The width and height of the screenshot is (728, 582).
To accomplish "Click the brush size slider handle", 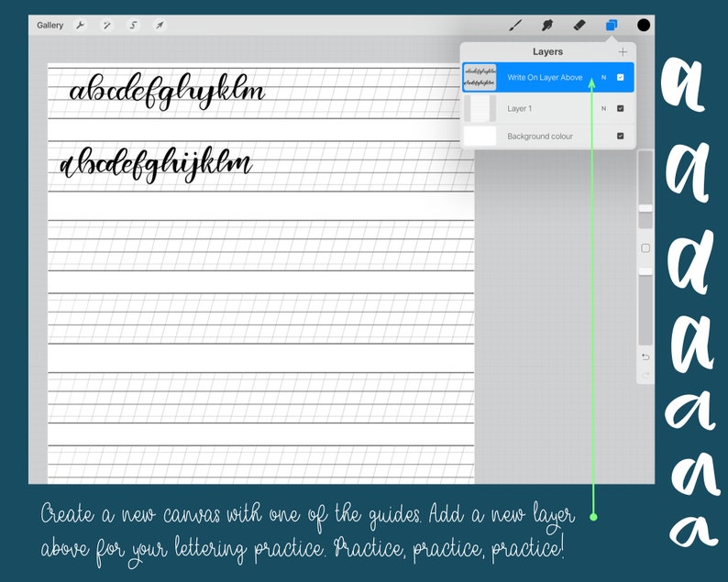I will pos(645,208).
